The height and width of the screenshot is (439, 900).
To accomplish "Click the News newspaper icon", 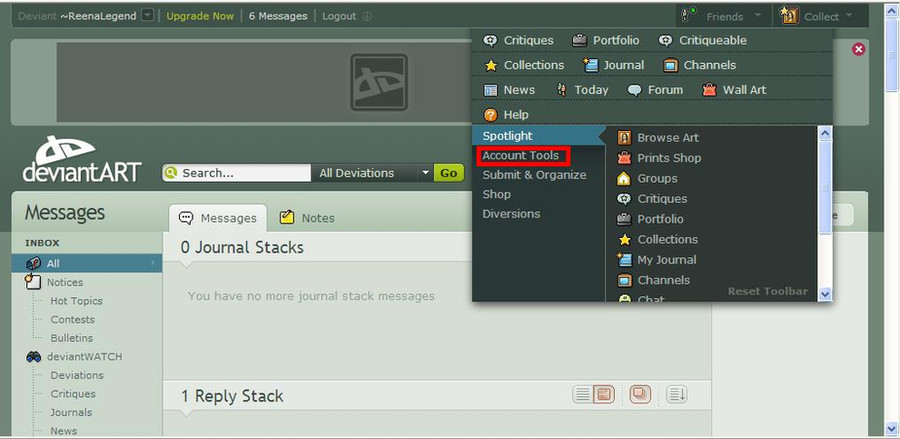I will 490,90.
